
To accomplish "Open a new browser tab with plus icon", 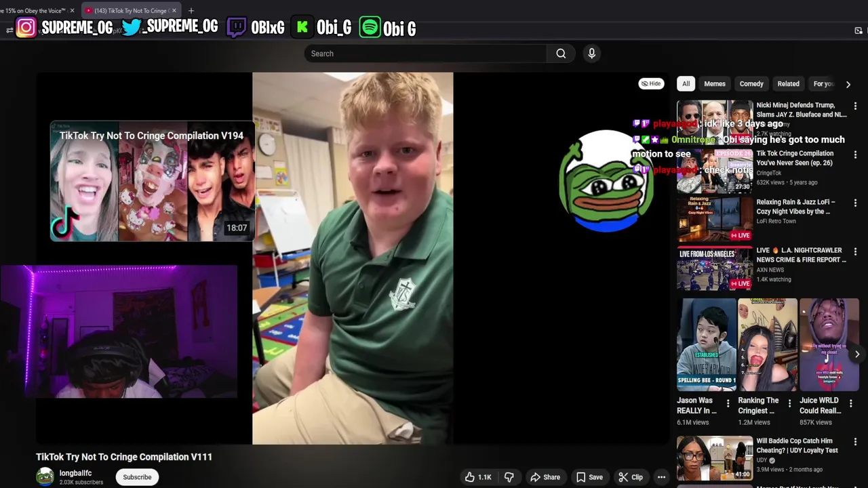I will click(191, 10).
